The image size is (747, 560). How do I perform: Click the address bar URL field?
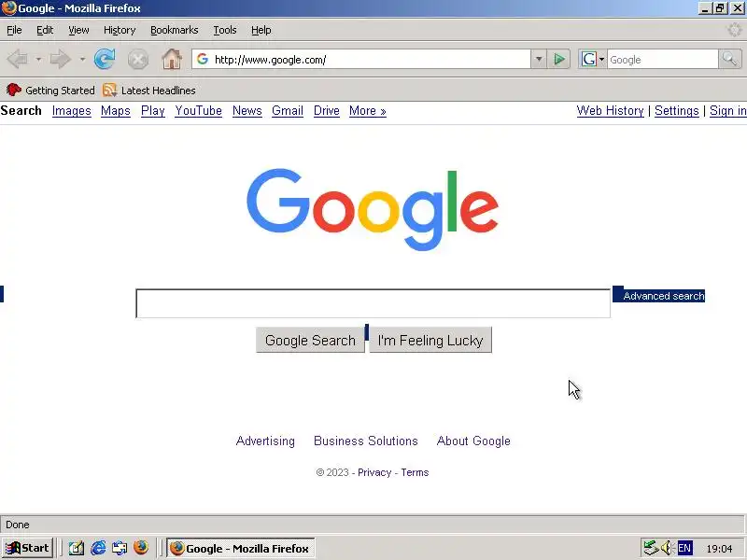click(x=361, y=59)
